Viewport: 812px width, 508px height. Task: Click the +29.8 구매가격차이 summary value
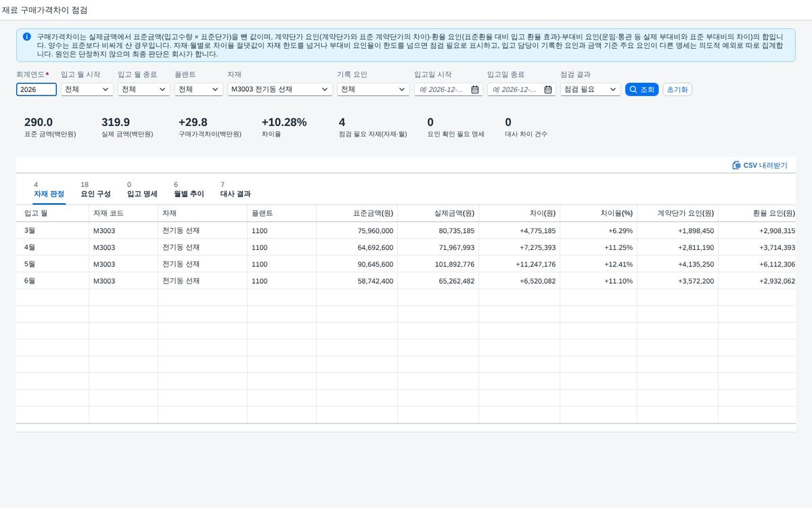193,123
